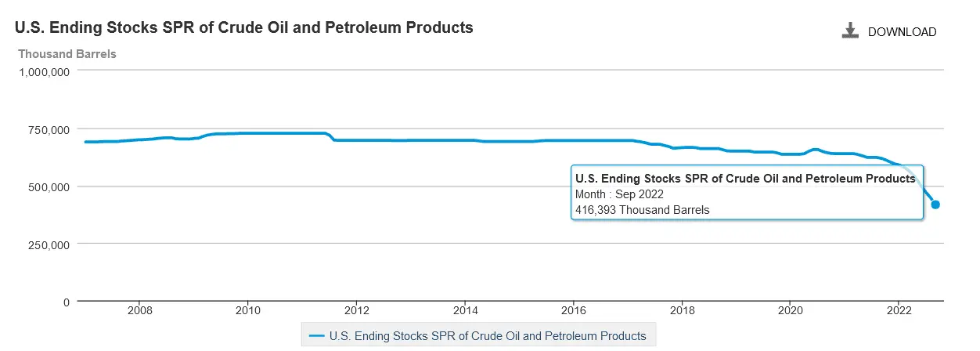Screen dimensions: 980x351
Task: Click the blue line swatch in legend
Action: (317, 336)
